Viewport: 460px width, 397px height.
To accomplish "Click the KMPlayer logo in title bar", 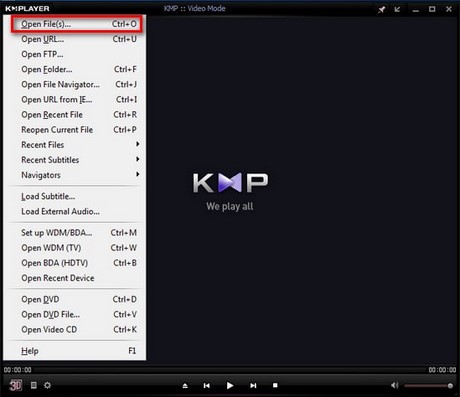I will 27,9.
